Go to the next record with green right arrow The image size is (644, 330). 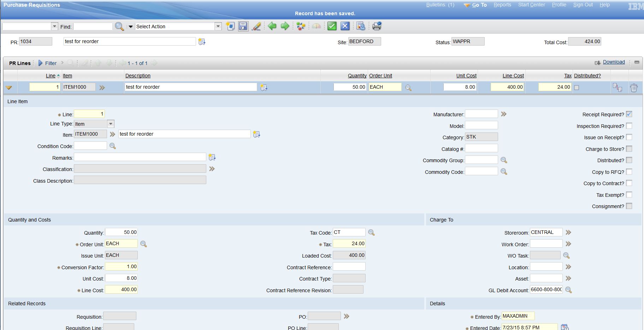click(x=285, y=26)
